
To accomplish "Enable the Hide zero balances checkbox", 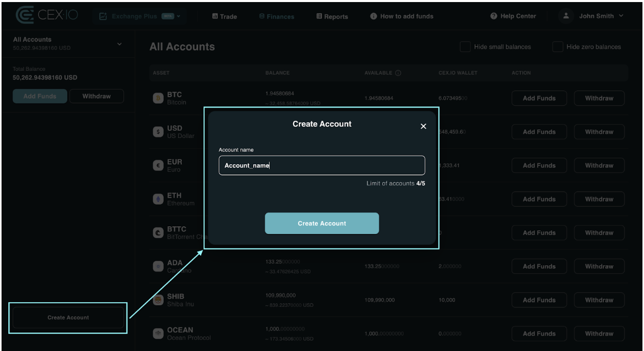I will 557,47.
